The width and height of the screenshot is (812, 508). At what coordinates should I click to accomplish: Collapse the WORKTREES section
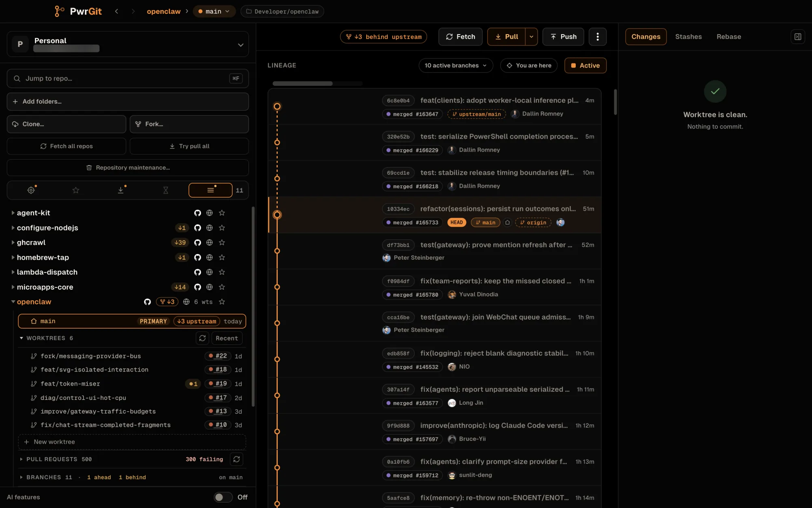click(x=22, y=338)
